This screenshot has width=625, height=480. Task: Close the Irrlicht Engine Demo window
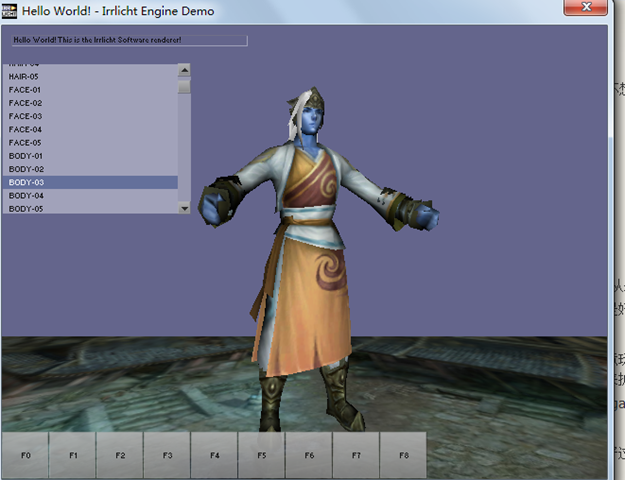(585, 7)
